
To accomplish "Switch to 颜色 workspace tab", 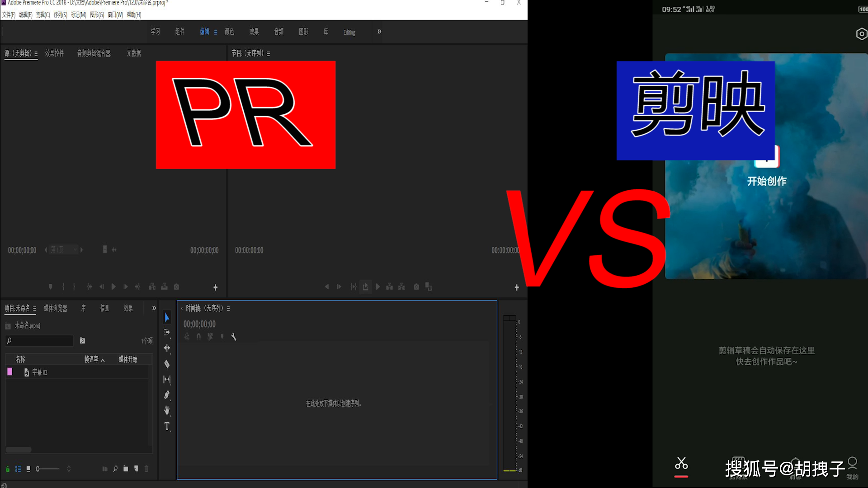I will [x=229, y=32].
